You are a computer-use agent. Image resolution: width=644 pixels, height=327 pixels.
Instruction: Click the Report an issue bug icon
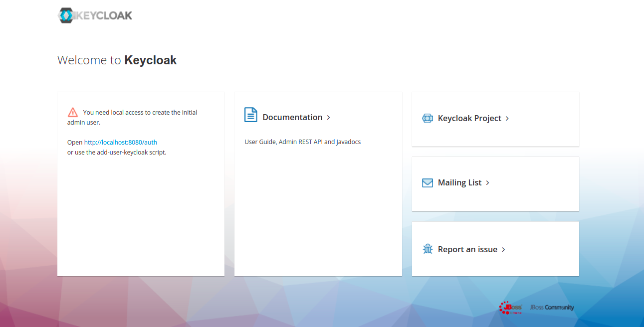[428, 249]
